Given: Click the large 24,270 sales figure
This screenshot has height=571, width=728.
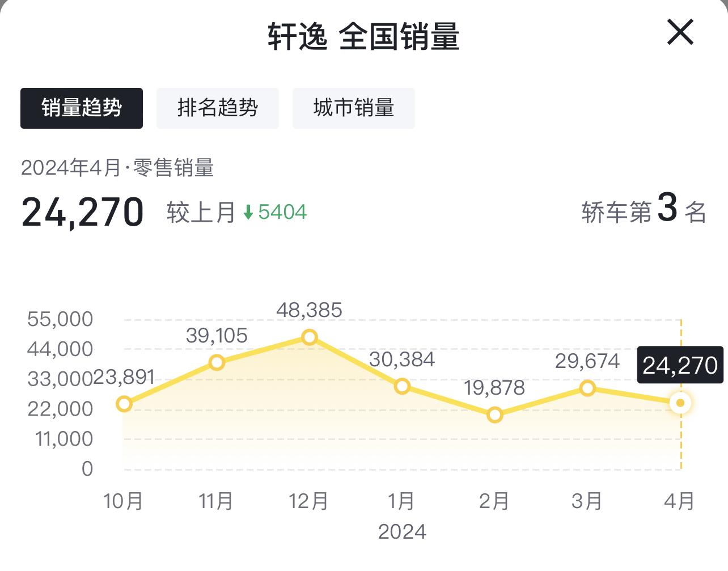Looking at the screenshot, I should click(x=82, y=212).
